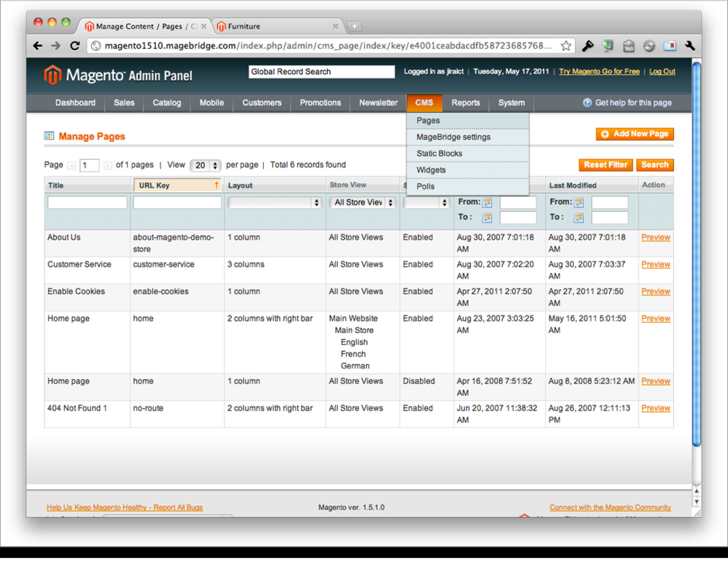Image resolution: width=728 pixels, height=561 pixels.
Task: Open Last Modified To calendar picker
Action: [579, 218]
